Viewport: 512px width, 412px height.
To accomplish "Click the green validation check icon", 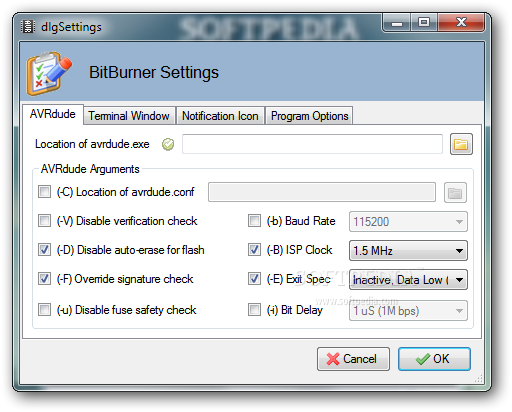I will (x=168, y=144).
